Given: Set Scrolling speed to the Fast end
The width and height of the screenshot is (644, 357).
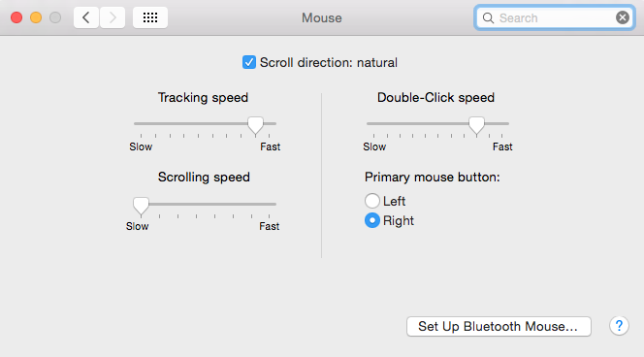Looking at the screenshot, I should point(270,204).
